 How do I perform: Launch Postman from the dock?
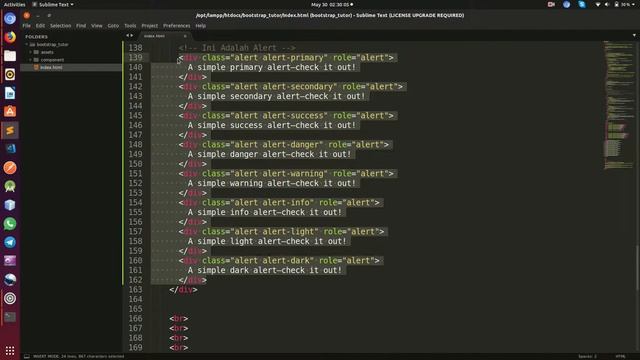(x=10, y=168)
